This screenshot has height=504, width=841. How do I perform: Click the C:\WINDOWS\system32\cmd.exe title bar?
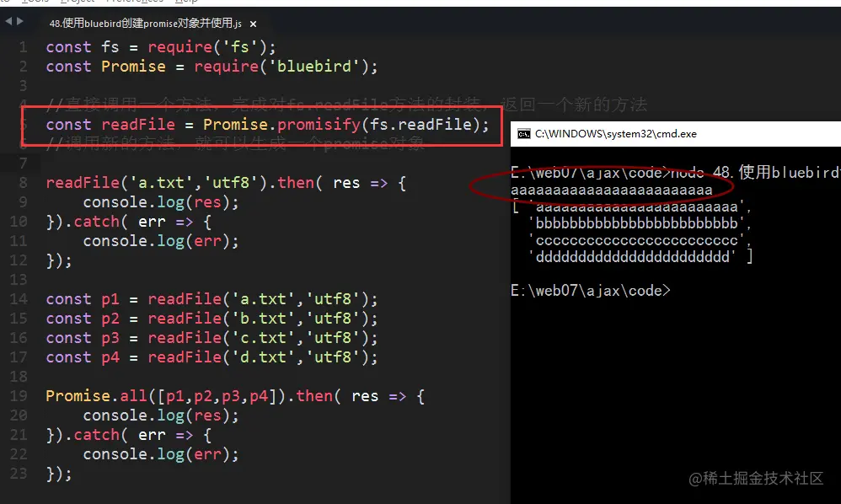(675, 134)
